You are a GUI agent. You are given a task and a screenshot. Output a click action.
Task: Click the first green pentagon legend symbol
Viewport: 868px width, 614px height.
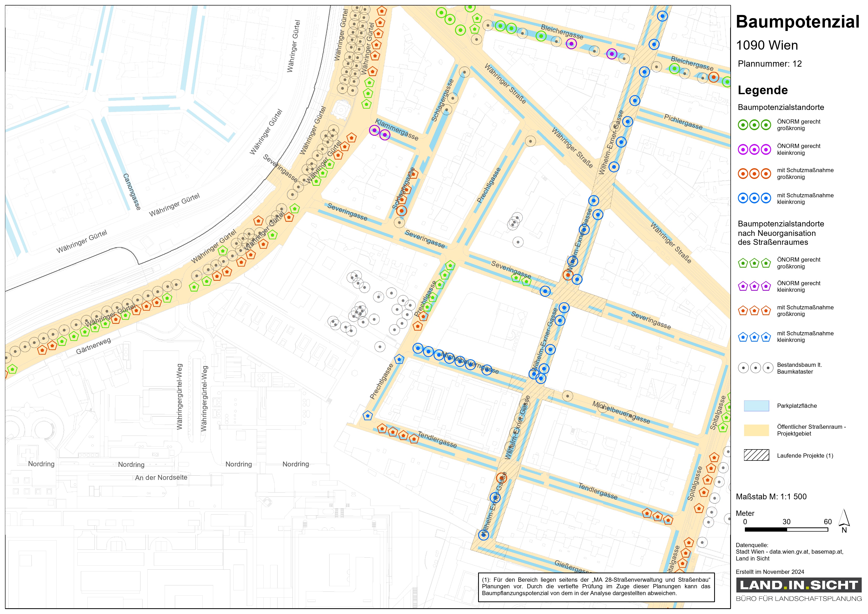(743, 263)
